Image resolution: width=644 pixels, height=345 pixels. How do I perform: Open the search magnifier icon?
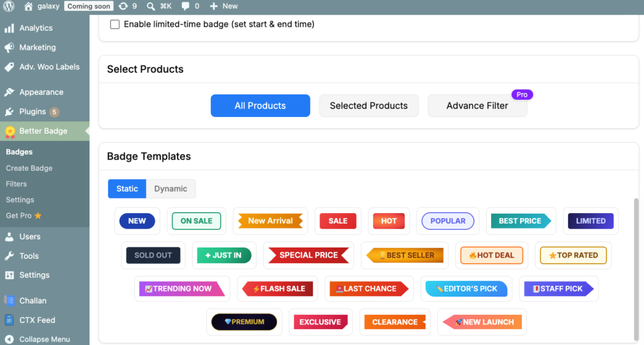tap(151, 6)
